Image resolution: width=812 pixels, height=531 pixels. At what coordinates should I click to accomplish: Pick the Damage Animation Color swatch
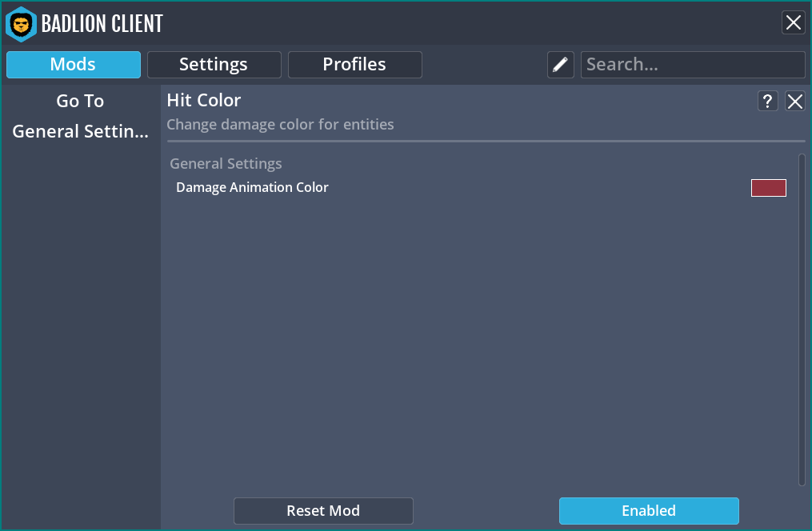point(769,188)
